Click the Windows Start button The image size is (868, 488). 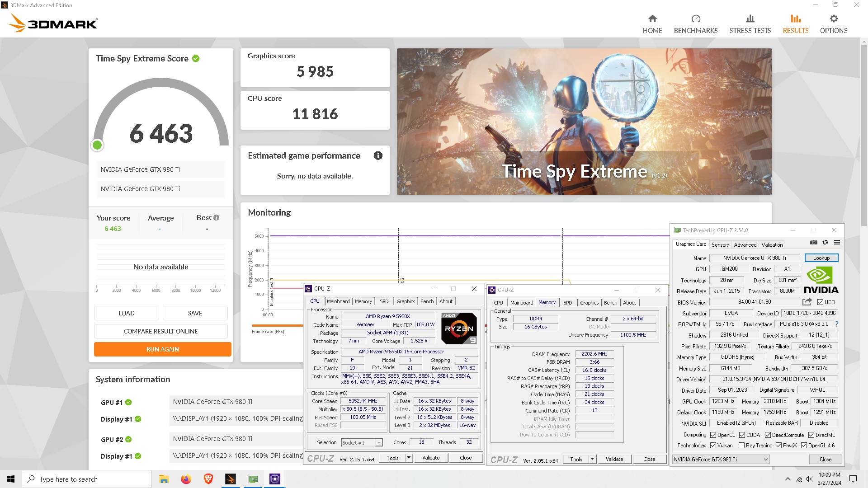11,479
